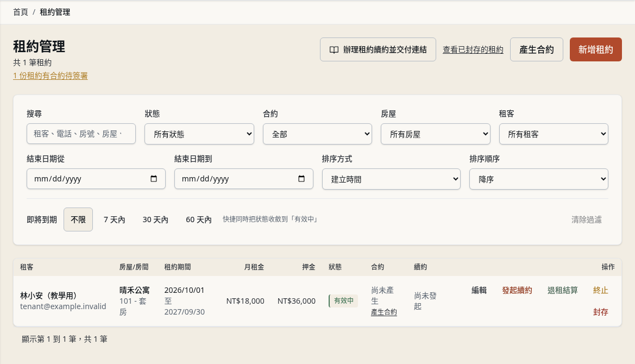
Task: Click 封存 in the lease row
Action: [601, 312]
